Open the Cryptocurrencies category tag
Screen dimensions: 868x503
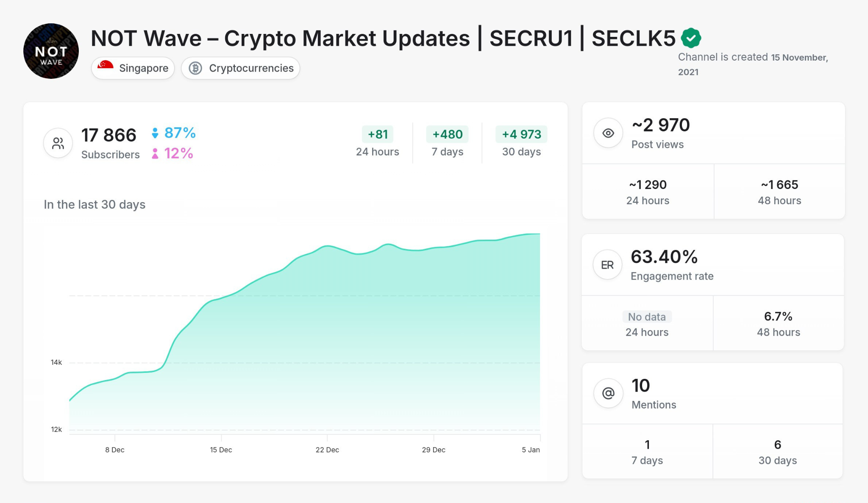240,68
